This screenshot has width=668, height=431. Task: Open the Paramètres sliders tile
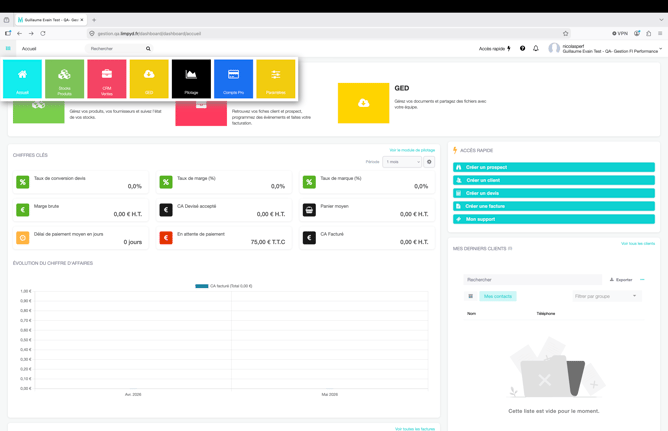pyautogui.click(x=276, y=79)
